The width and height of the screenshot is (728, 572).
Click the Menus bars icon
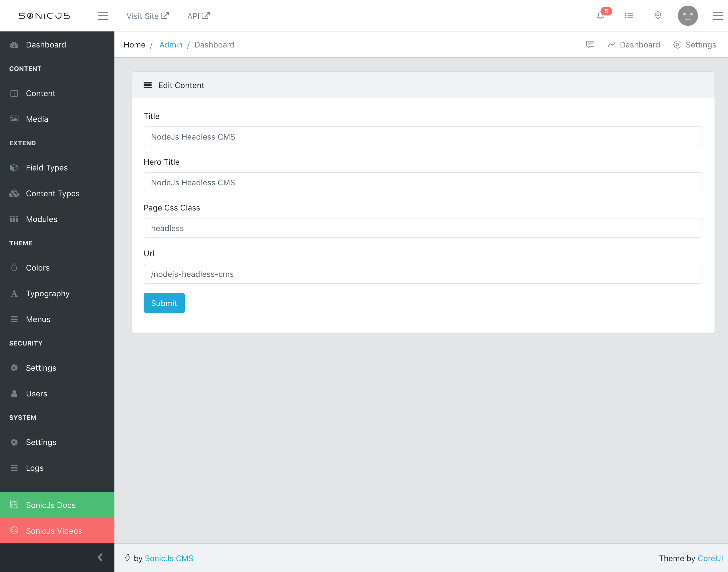[x=14, y=319]
